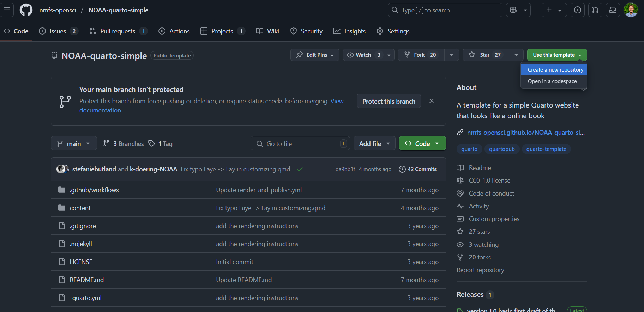The width and height of the screenshot is (644, 312).
Task: Open the .nojekyll file
Action: pos(81,244)
